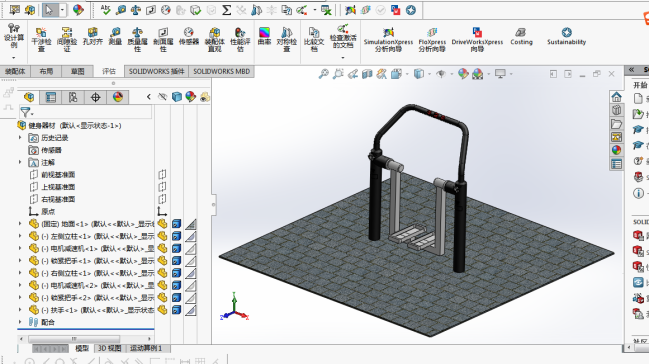Click the Sigma equations icon in top toolbar
649x364 pixels.
point(226,10)
